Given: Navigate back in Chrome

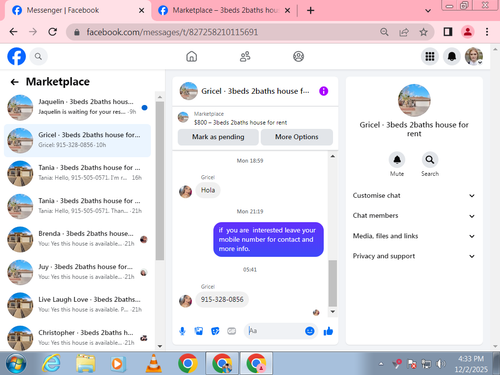Looking at the screenshot, I should click(13, 32).
